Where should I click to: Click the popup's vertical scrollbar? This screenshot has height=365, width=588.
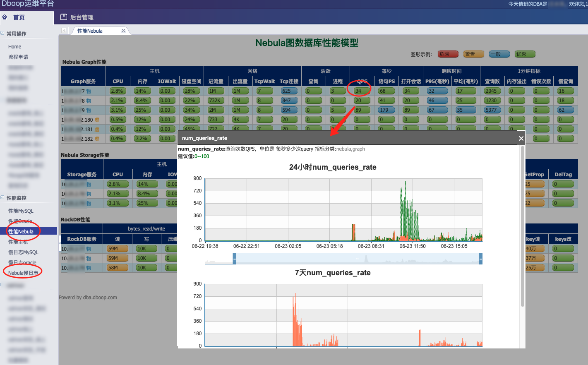pos(523,226)
